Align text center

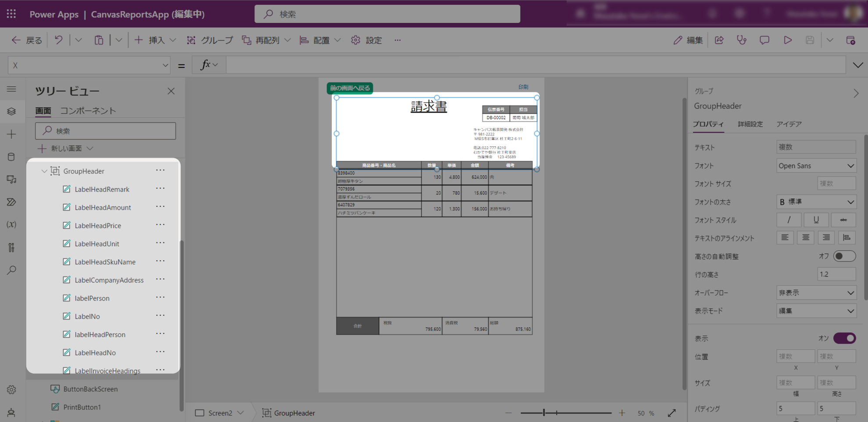click(805, 238)
